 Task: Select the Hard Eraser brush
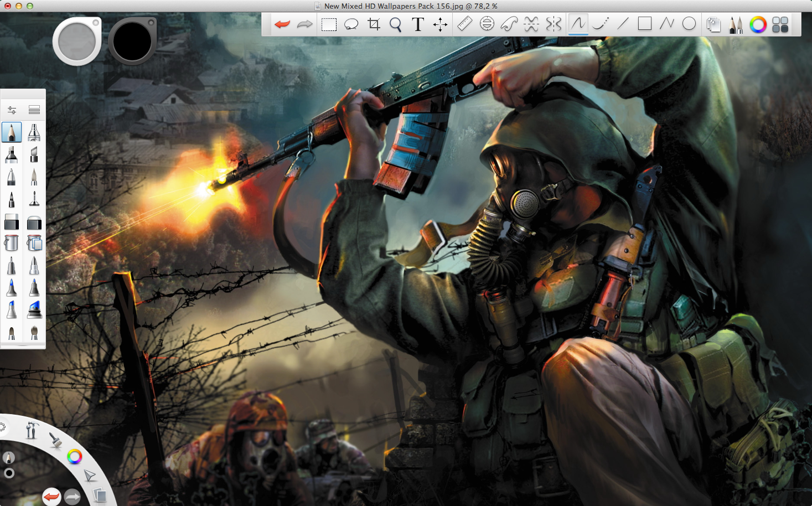(x=12, y=221)
